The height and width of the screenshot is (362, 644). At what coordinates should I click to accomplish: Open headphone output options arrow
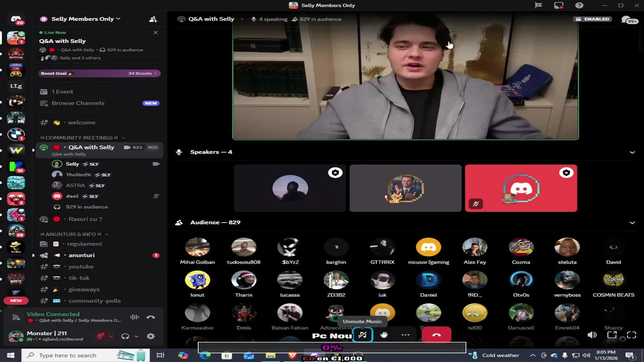(x=136, y=336)
